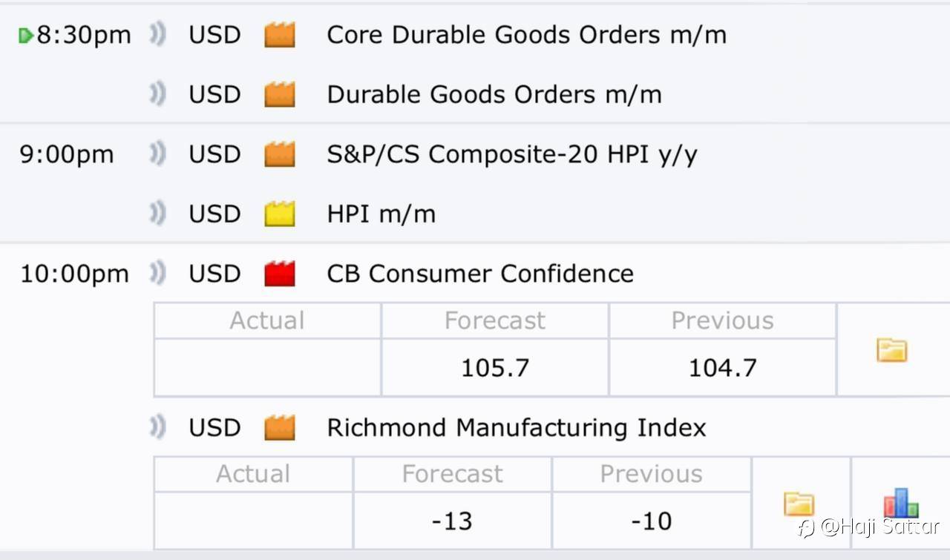Viewport: 950px width, 560px height.
Task: Collapse the CB Consumer Confidence event details
Action: (480, 274)
